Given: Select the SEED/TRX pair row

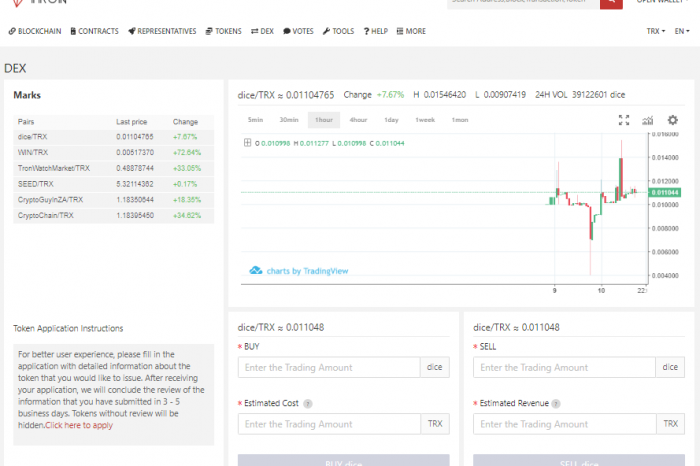Looking at the screenshot, I should (113, 184).
